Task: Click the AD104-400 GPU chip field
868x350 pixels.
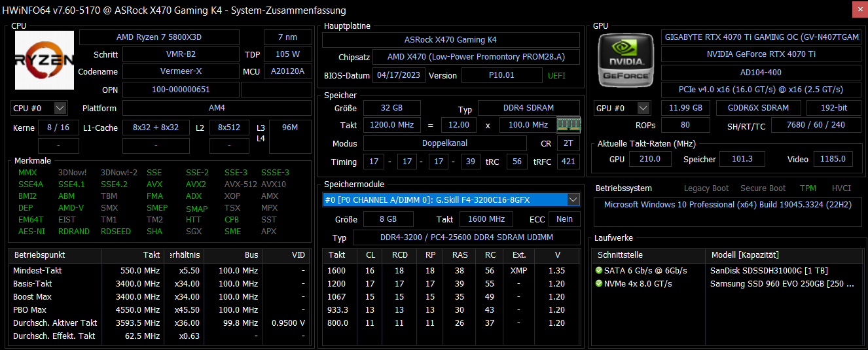Action: coord(761,72)
